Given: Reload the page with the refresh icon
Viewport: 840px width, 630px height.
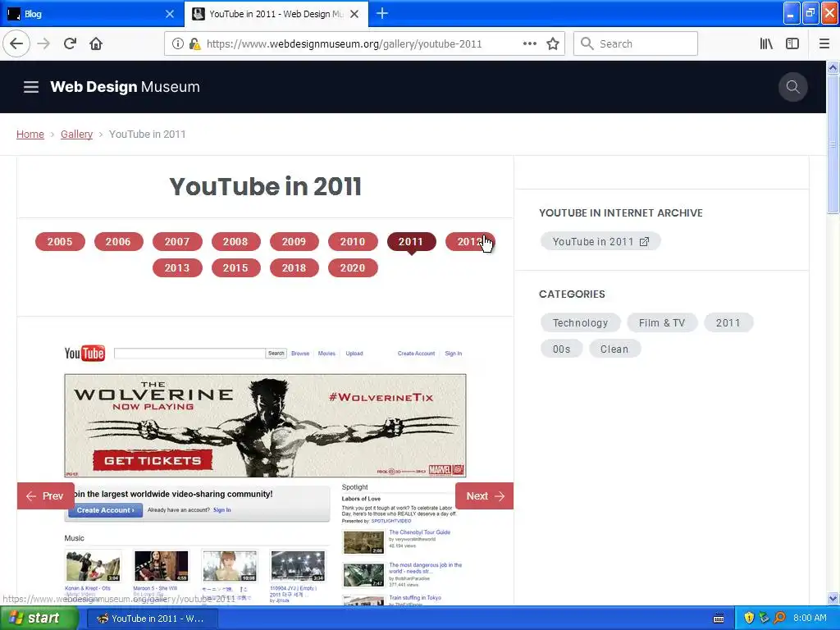Looking at the screenshot, I should [x=70, y=43].
